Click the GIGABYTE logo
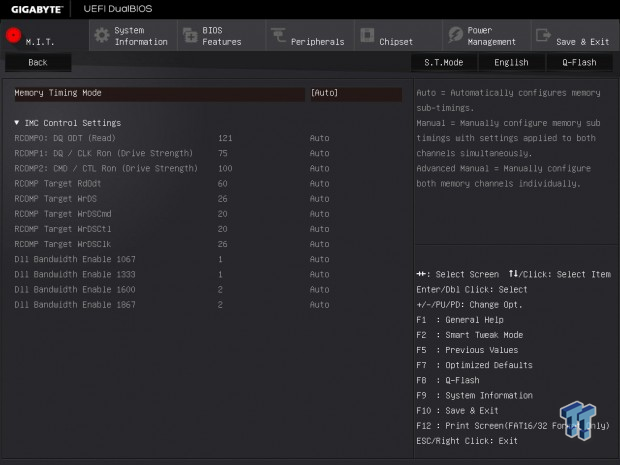The width and height of the screenshot is (620, 465). [x=37, y=9]
